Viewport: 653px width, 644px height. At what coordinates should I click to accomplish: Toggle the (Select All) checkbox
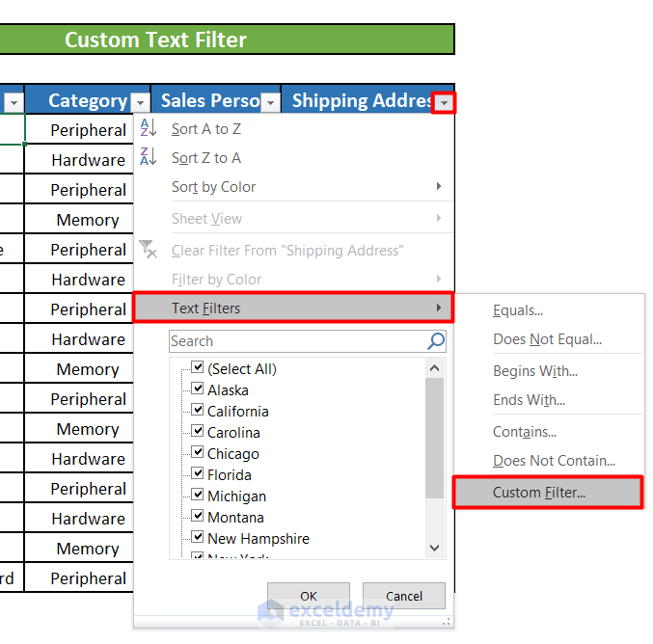198,368
